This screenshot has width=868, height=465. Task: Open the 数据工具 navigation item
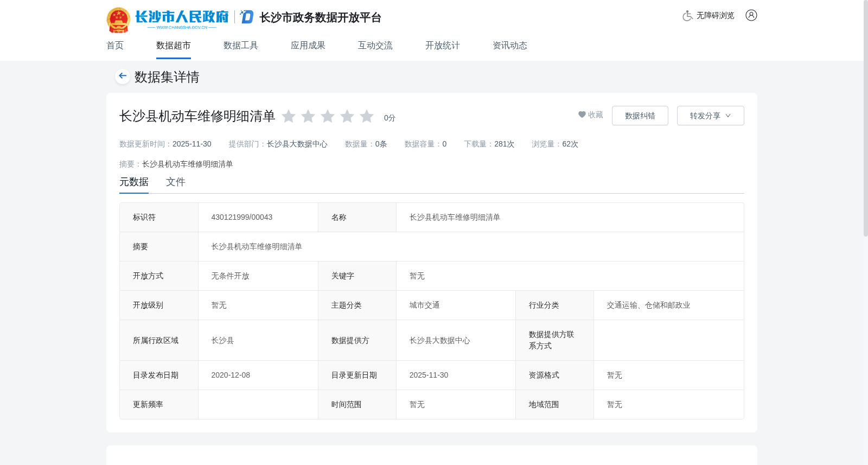coord(241,46)
